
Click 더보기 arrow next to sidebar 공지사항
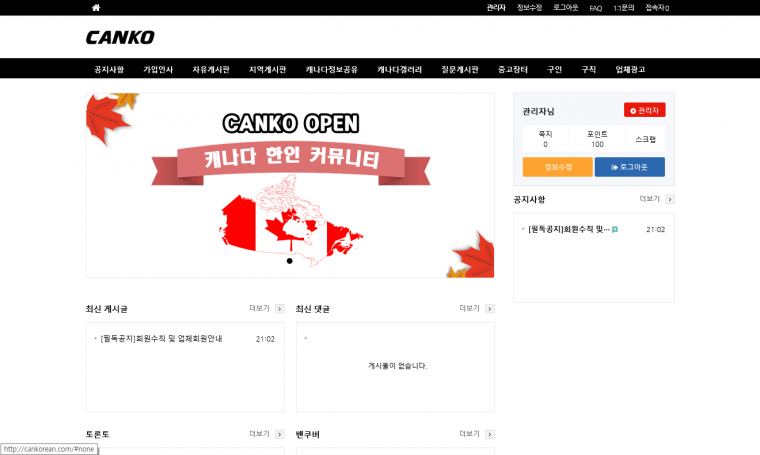tap(670, 199)
